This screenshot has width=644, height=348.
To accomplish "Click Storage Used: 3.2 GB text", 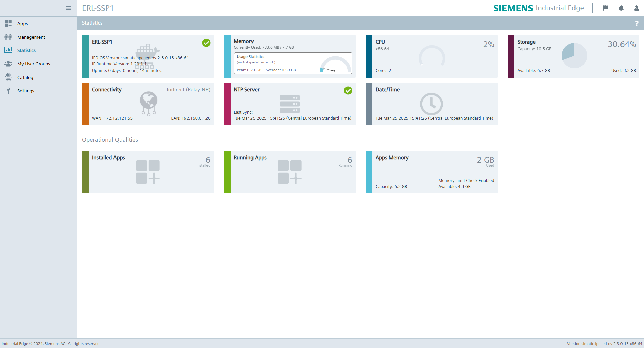I will [624, 70].
